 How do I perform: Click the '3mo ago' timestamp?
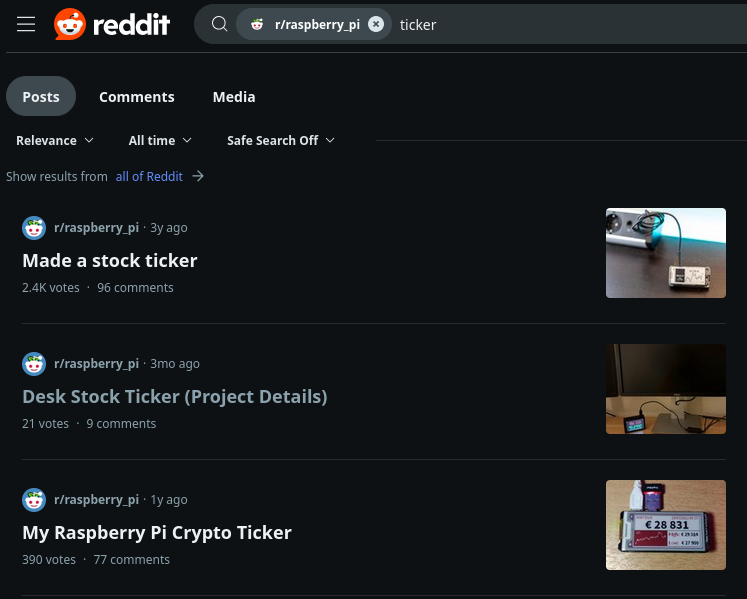coord(175,364)
